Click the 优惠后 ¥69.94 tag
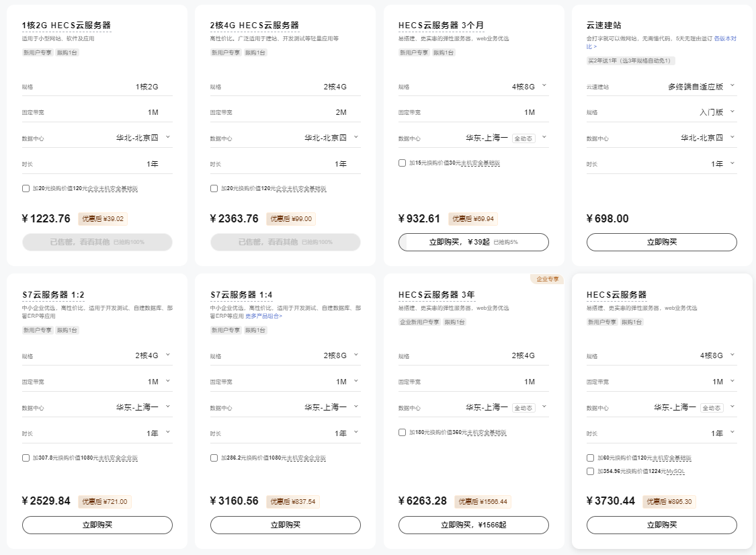Screen dimensions: 756x555 coord(473,219)
